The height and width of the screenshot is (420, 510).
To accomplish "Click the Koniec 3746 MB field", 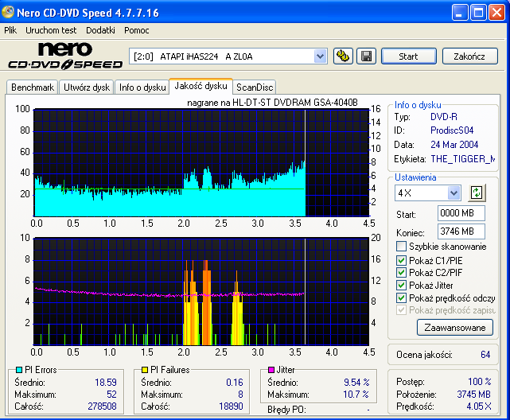I will coord(461,231).
